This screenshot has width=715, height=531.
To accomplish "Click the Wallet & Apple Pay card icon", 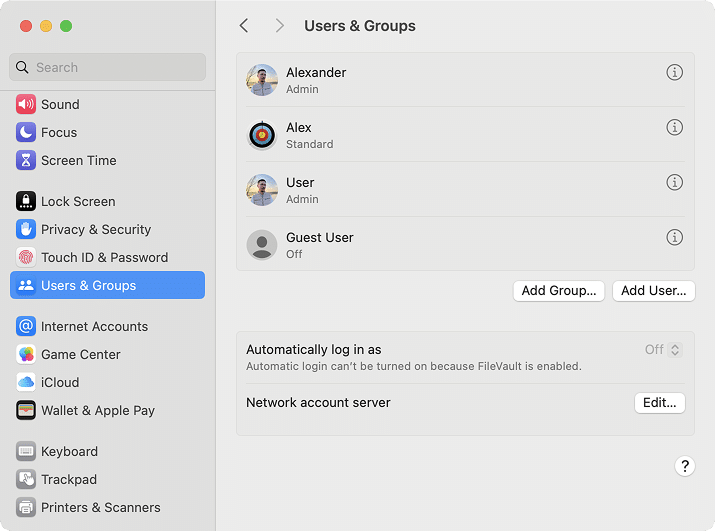I will click(x=26, y=410).
